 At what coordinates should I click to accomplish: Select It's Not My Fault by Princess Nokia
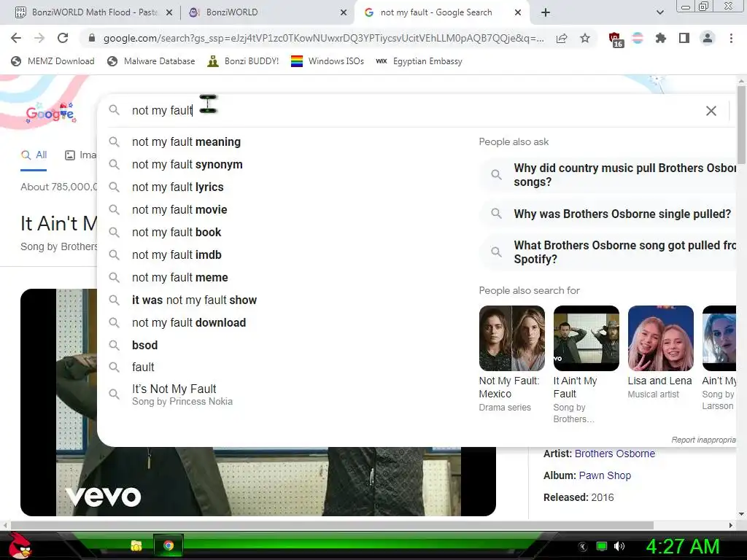182,394
